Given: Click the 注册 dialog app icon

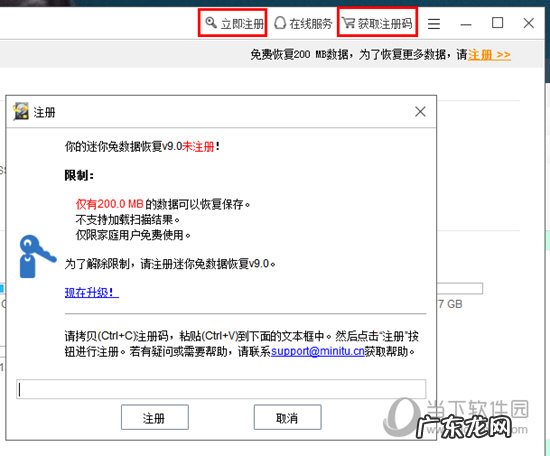Looking at the screenshot, I should (21, 112).
